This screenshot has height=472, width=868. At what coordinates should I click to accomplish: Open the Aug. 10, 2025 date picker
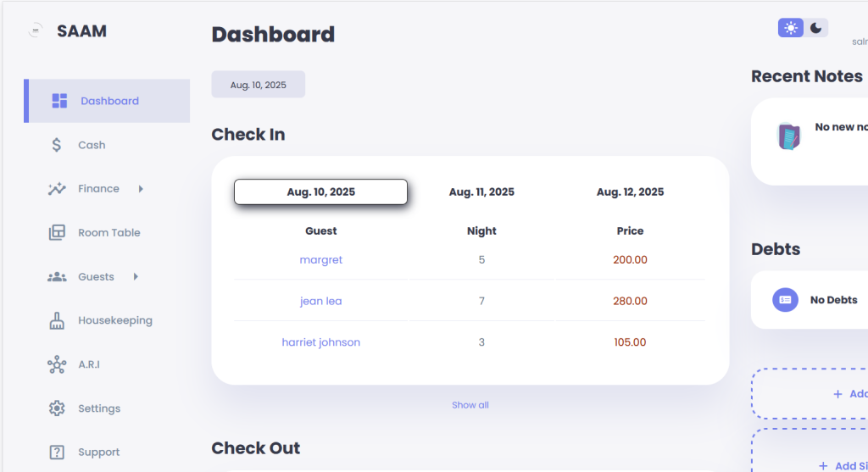[258, 85]
